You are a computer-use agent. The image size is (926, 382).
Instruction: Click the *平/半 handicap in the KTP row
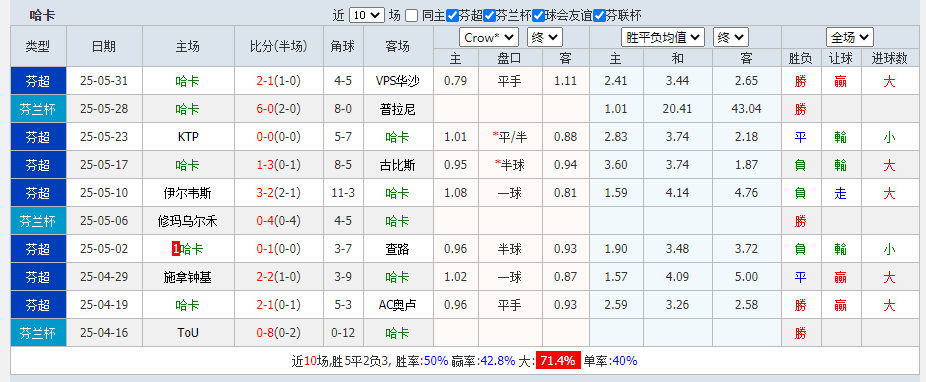pos(510,137)
